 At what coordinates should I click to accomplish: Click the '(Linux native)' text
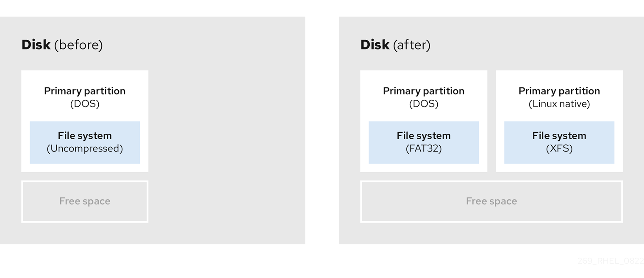tap(559, 104)
